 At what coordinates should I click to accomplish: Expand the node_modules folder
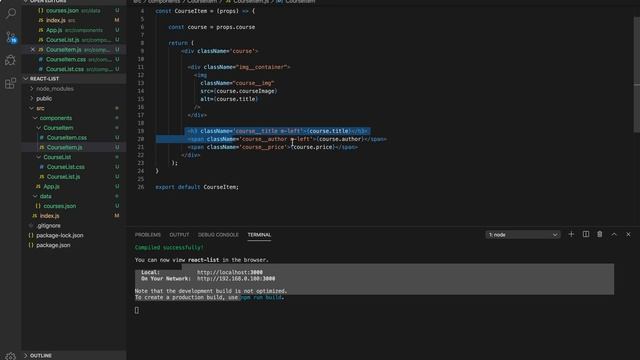point(74,89)
